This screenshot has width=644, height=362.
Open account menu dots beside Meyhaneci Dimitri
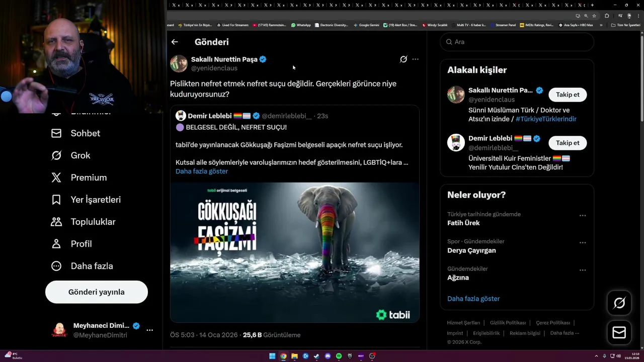point(149,330)
